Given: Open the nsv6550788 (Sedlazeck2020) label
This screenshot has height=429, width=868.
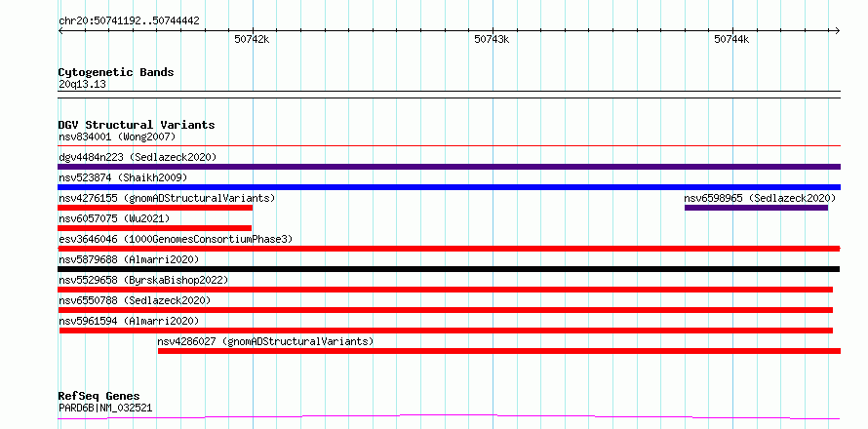Looking at the screenshot, I should (x=135, y=300).
